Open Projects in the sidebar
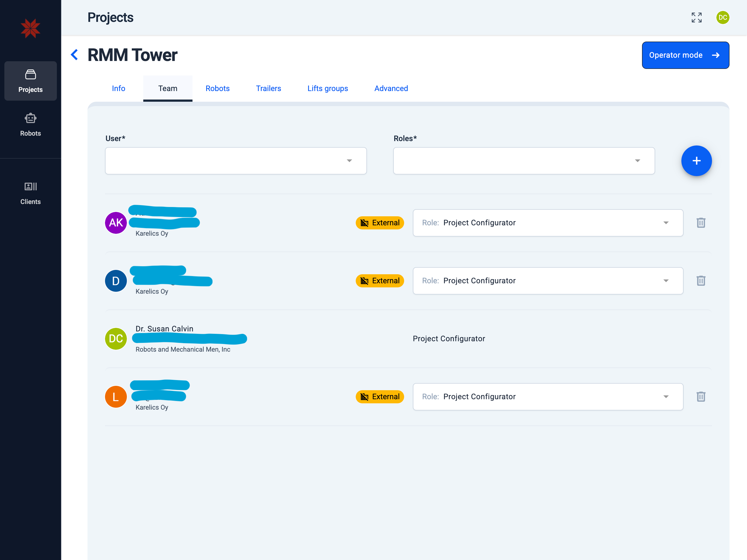747x560 pixels. 30,81
